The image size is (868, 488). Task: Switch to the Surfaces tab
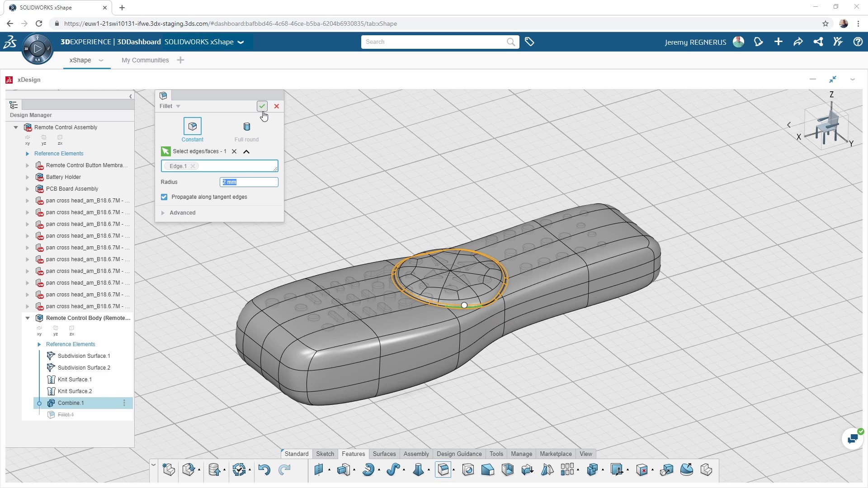(x=383, y=454)
